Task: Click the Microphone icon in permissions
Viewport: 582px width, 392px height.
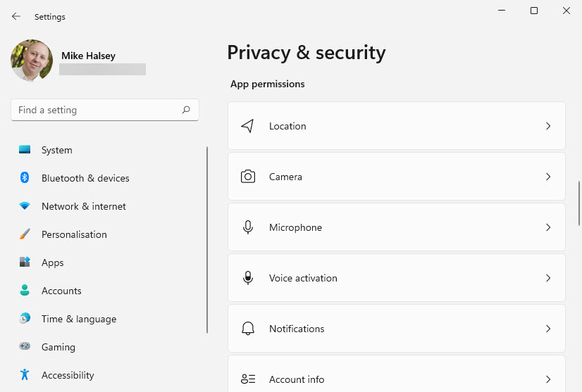Action: (x=247, y=227)
